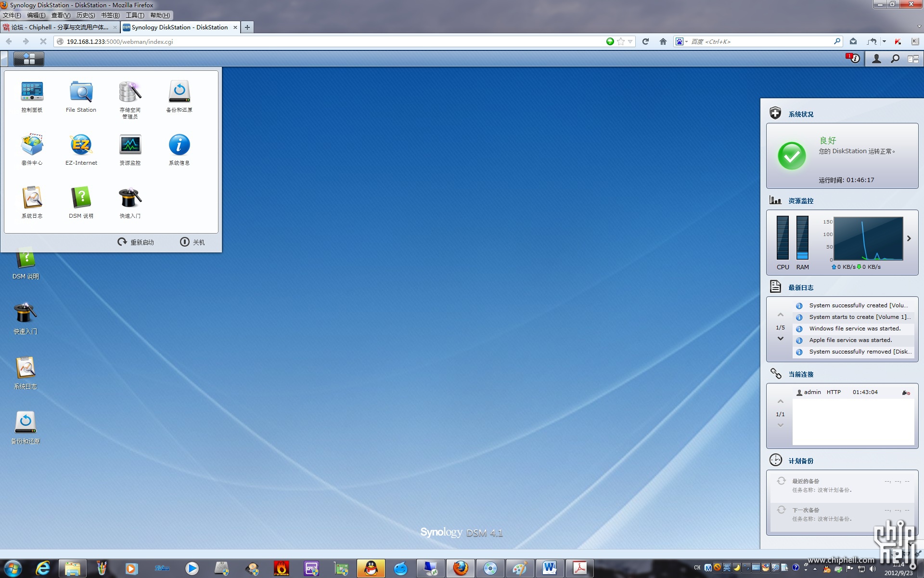This screenshot has width=924, height=578.
Task: Launch Quick Start wizard in main menu
Action: click(130, 203)
